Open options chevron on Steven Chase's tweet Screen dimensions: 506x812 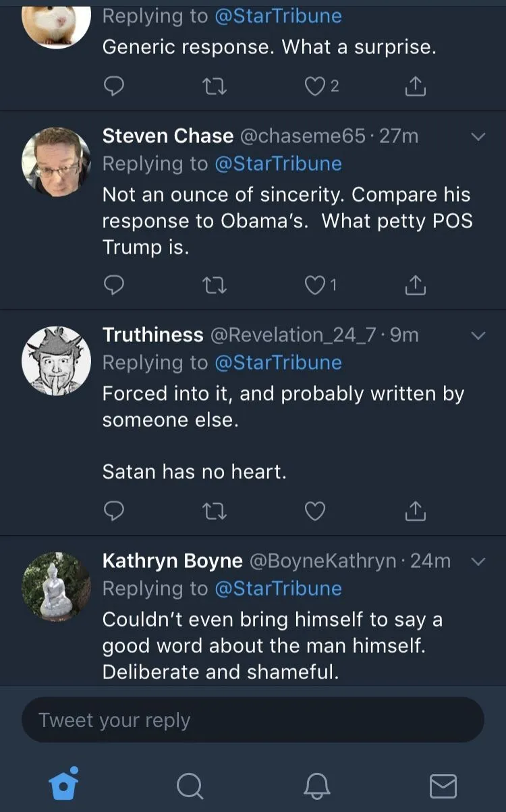pos(478,137)
